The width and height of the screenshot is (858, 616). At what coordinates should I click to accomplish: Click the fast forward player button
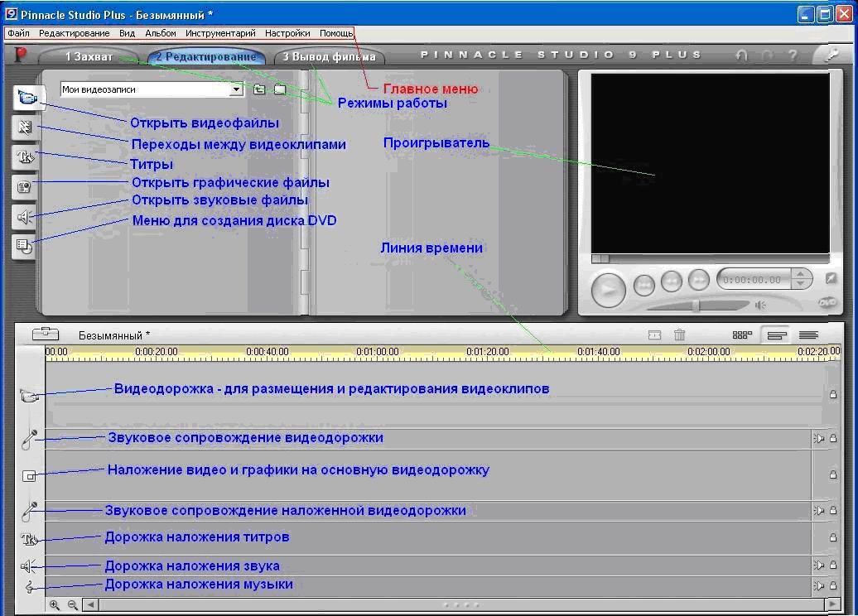click(x=699, y=280)
